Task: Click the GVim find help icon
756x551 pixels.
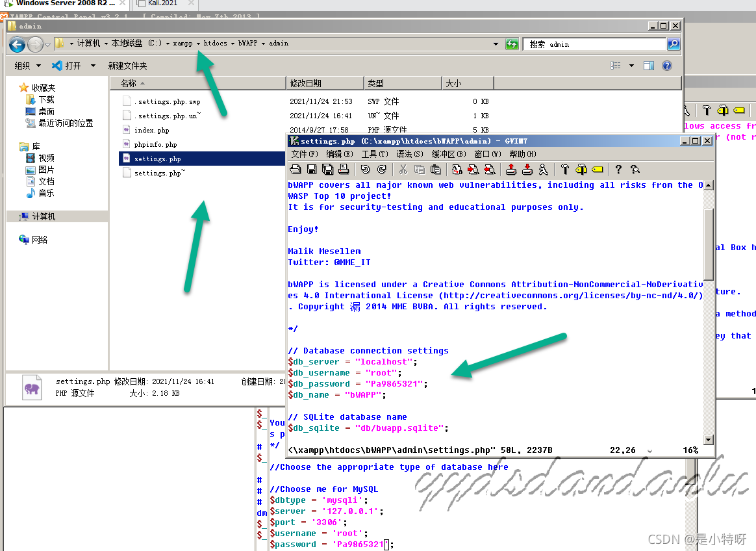Action: [635, 170]
